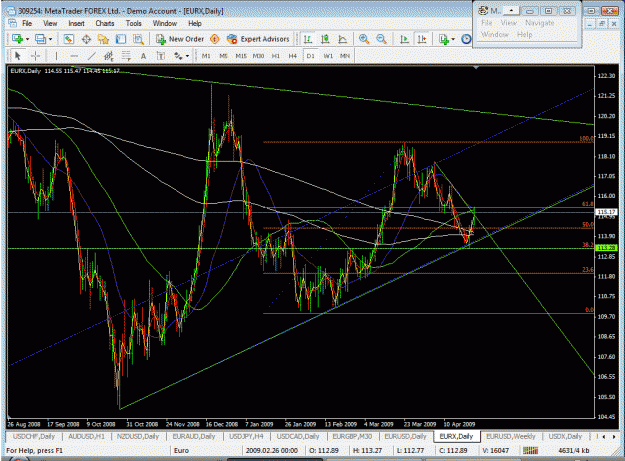The height and width of the screenshot is (461, 625).
Task: Click the connection status bars indicator
Action: [530, 450]
